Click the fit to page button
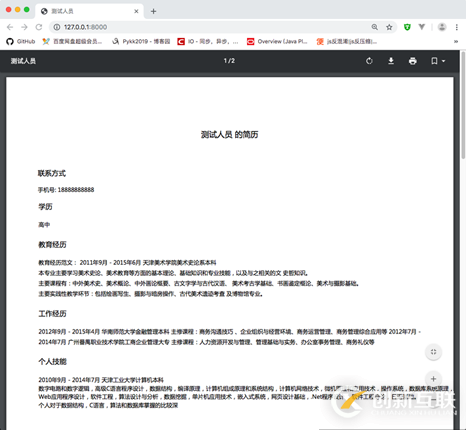Image resolution: width=466 pixels, height=430 pixels. coord(433,352)
